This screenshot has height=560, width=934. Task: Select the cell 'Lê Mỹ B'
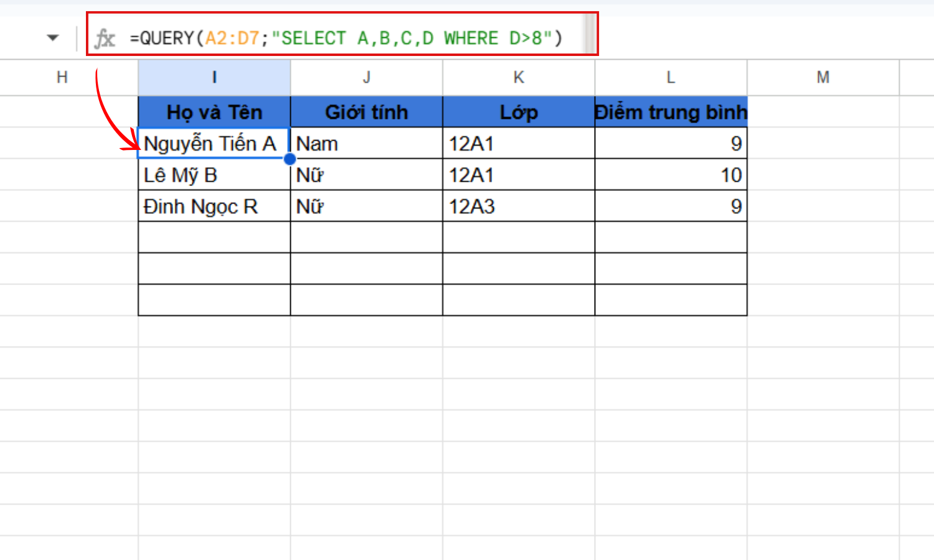click(x=214, y=175)
